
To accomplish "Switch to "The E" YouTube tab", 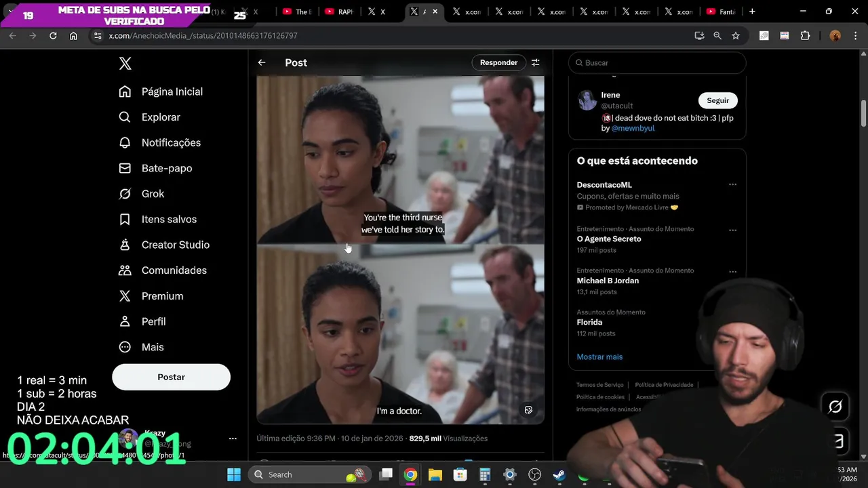I will coord(296,12).
